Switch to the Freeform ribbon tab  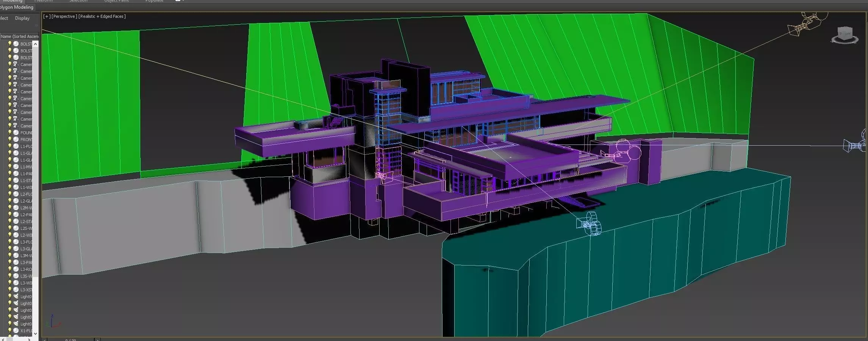click(44, 1)
